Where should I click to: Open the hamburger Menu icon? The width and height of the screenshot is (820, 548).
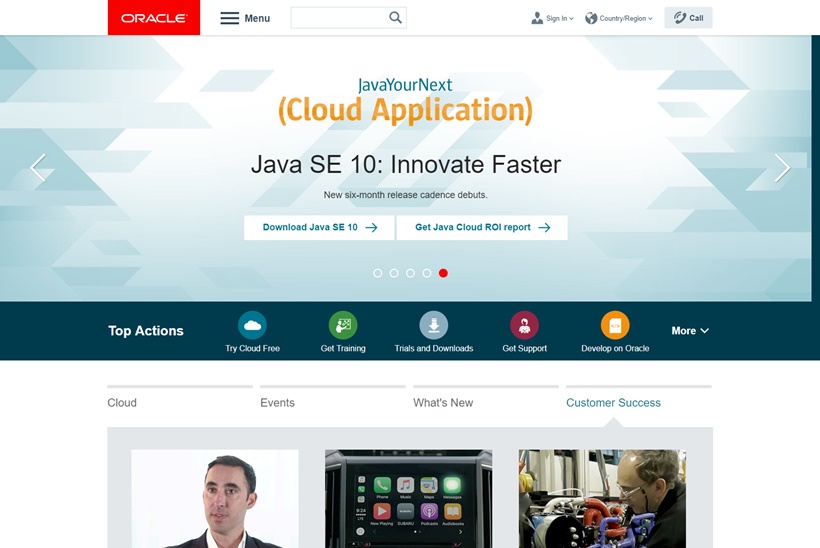(230, 18)
